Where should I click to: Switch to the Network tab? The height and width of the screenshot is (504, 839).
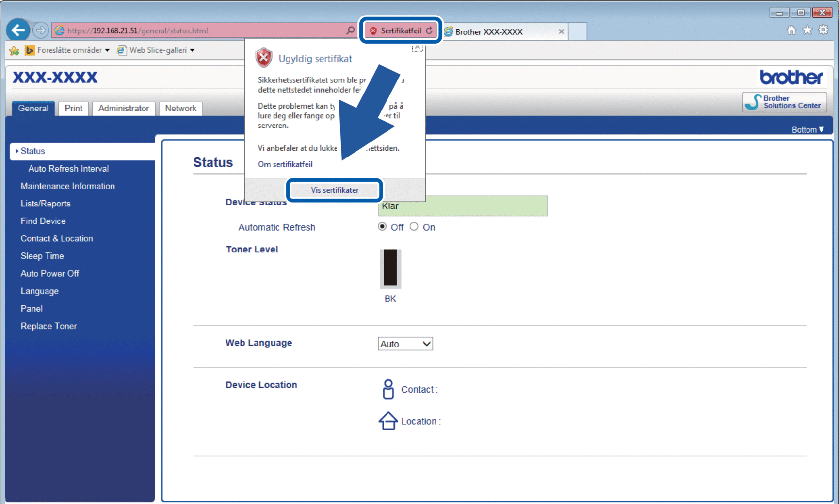point(180,108)
